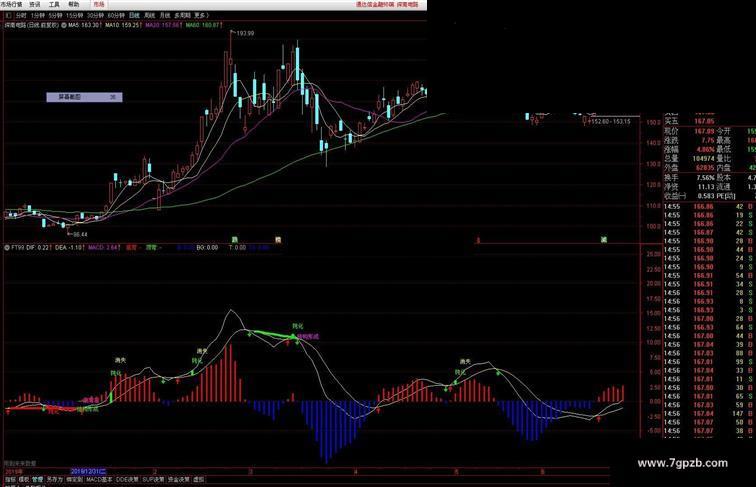Screen dimensions: 756x487
Task: Click the T: 0.00 label
Action: tap(237, 247)
